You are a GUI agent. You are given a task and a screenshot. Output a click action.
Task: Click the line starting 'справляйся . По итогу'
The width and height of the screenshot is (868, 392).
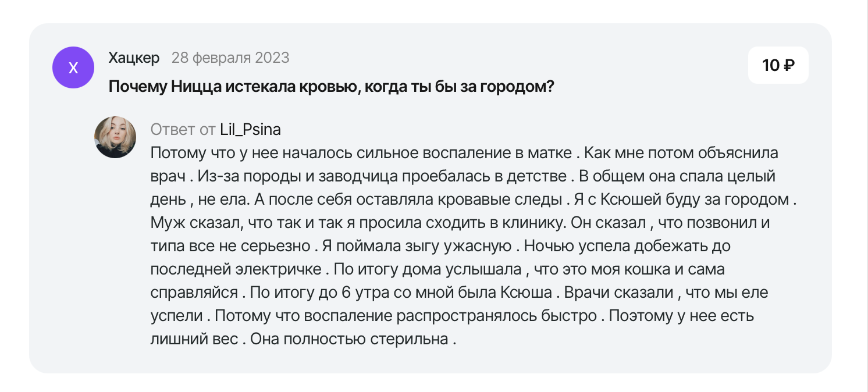click(459, 293)
